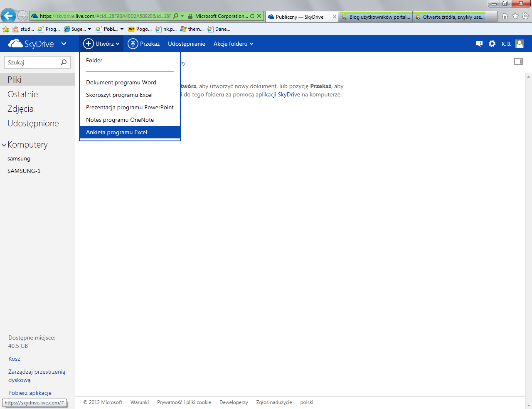Click Prywatność i pliki cookie link
Image resolution: width=532 pixels, height=409 pixels.
(x=184, y=402)
